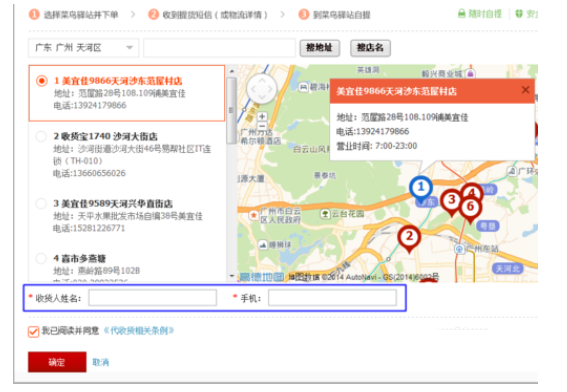567x392 pixels.
Task: Click the red 确定 button
Action: 57,362
